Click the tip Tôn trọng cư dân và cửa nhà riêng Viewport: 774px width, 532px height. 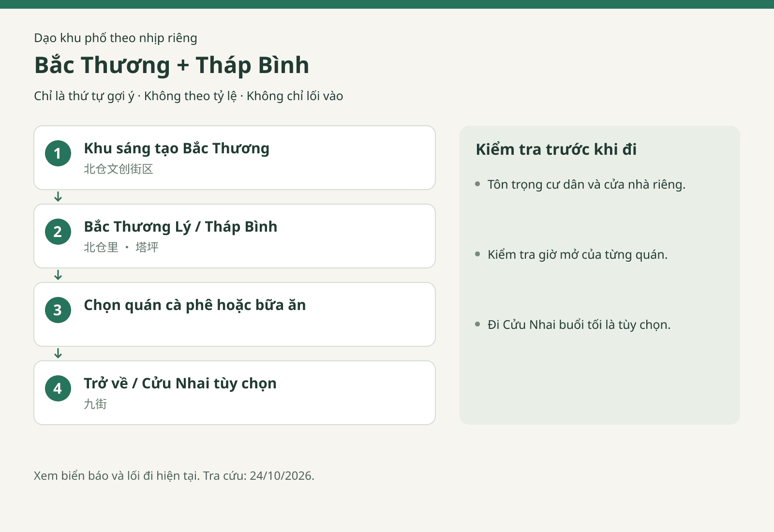pos(586,185)
